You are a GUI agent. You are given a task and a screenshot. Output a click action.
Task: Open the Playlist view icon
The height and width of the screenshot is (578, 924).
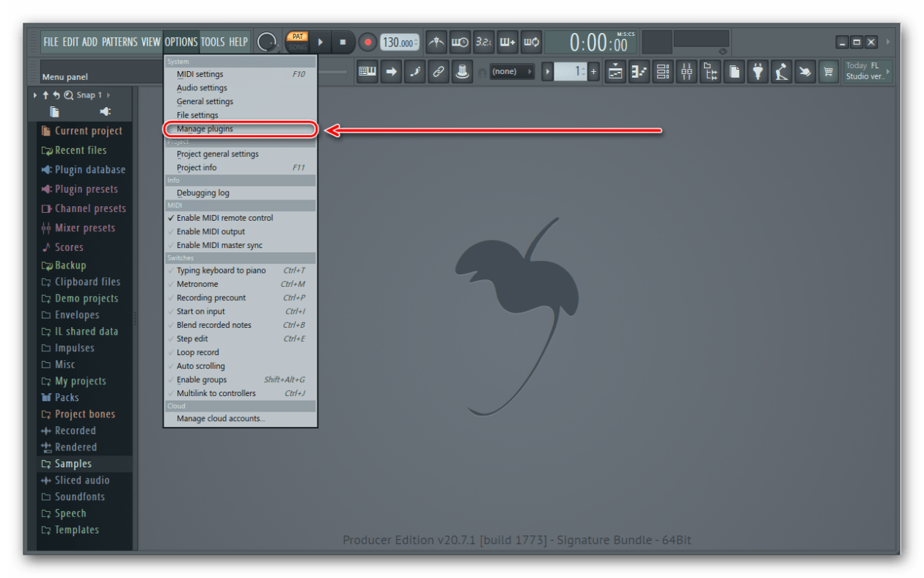[x=615, y=71]
